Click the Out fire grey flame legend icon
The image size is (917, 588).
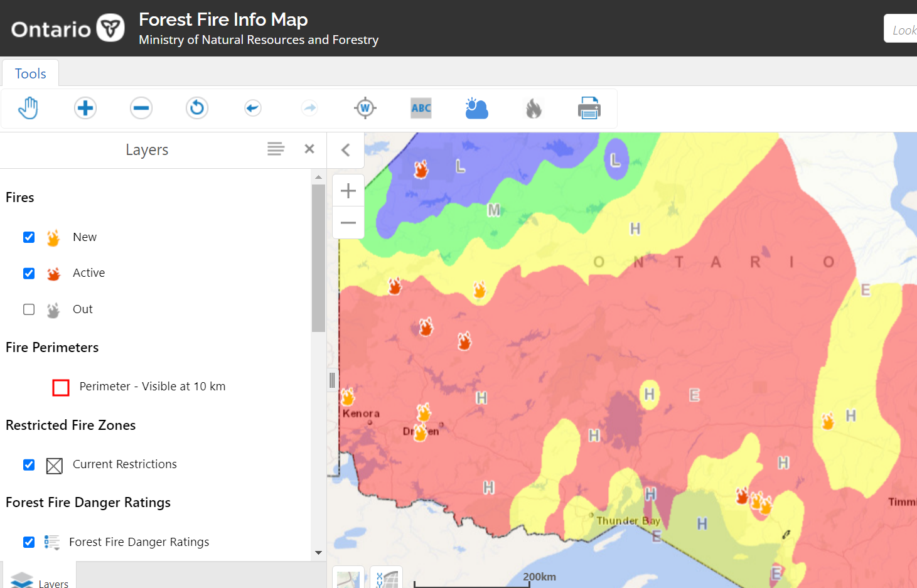point(53,310)
